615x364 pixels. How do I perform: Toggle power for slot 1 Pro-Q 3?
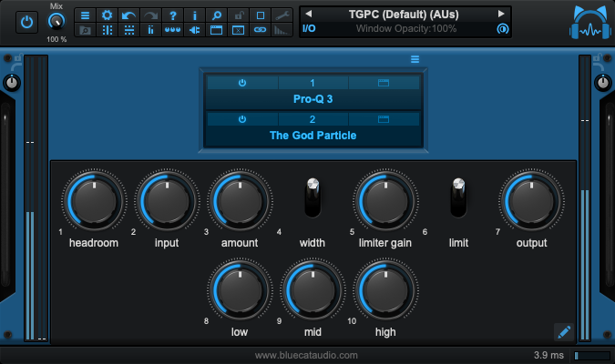pos(242,83)
